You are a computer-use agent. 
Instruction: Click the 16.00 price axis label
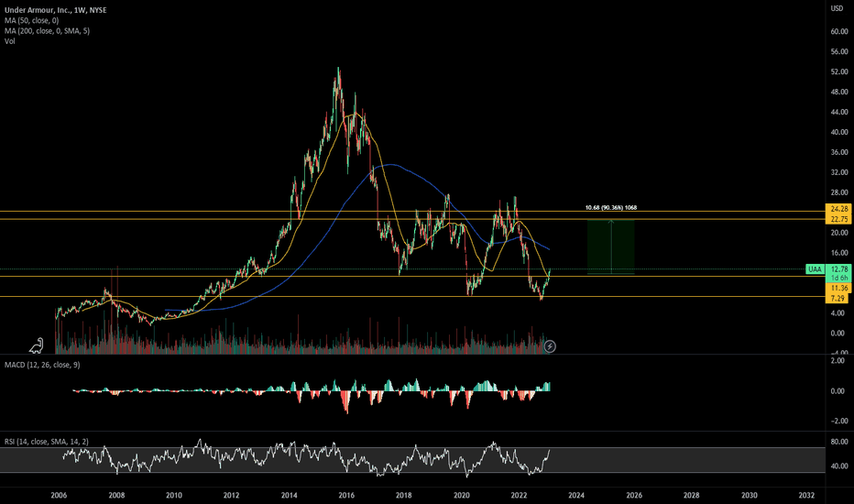pyautogui.click(x=839, y=253)
